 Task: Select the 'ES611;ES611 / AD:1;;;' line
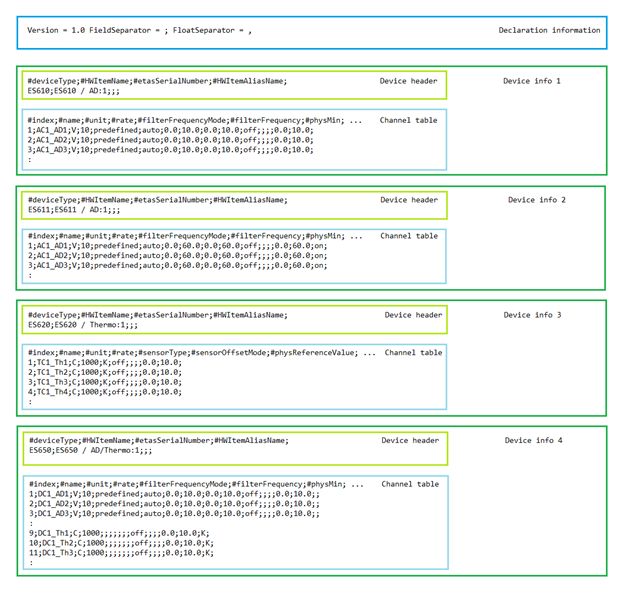74,210
